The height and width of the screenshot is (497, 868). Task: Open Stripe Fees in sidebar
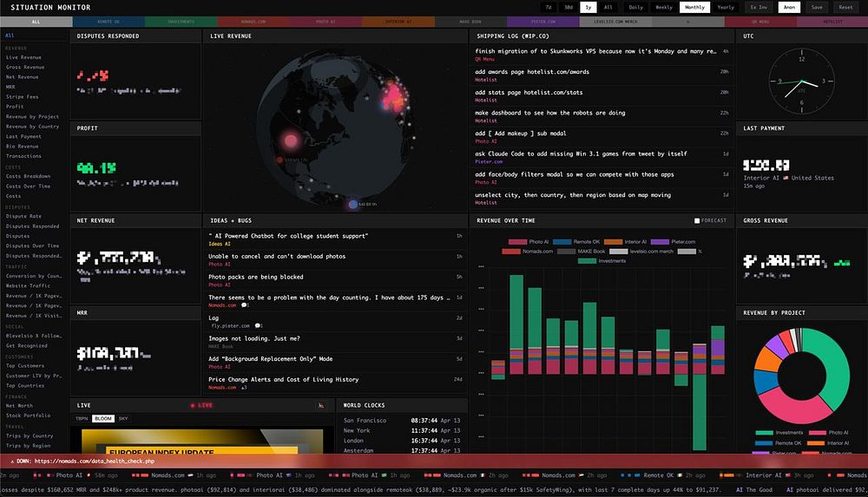23,97
